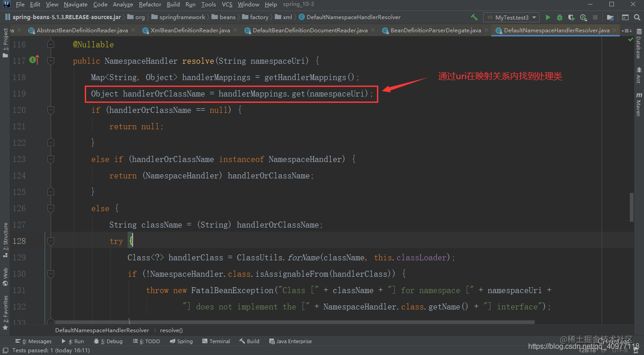The image size is (644, 355).
Task: Click the horizontal editor scrollbar
Action: pos(294,322)
